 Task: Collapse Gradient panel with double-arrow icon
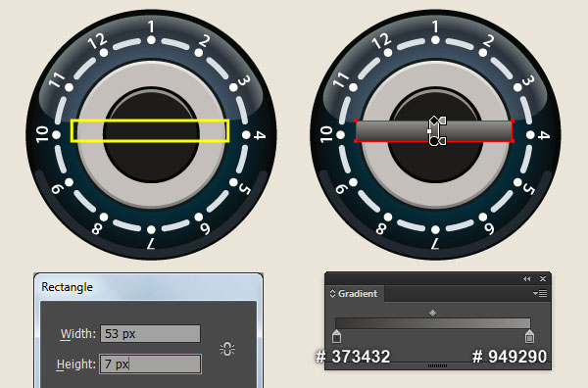pos(527,279)
